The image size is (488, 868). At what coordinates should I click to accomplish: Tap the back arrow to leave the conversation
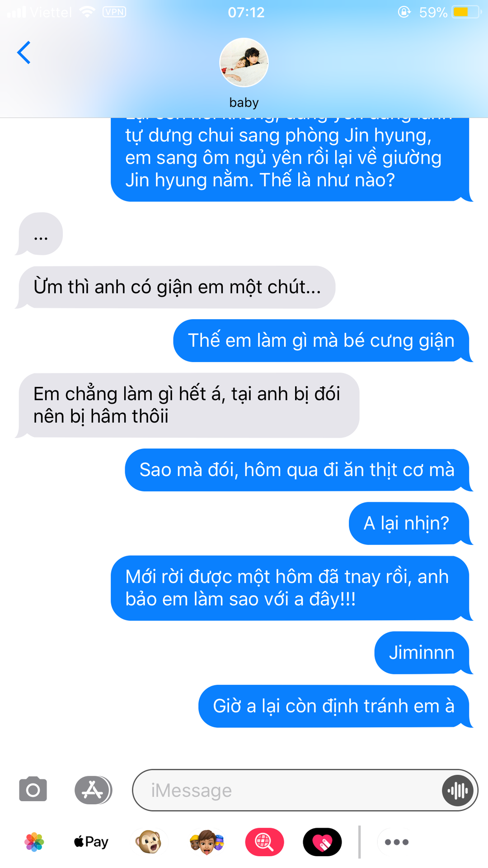[x=23, y=53]
